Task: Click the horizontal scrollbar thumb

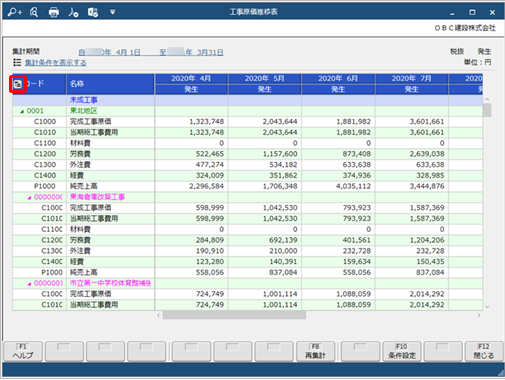Action: point(234,315)
